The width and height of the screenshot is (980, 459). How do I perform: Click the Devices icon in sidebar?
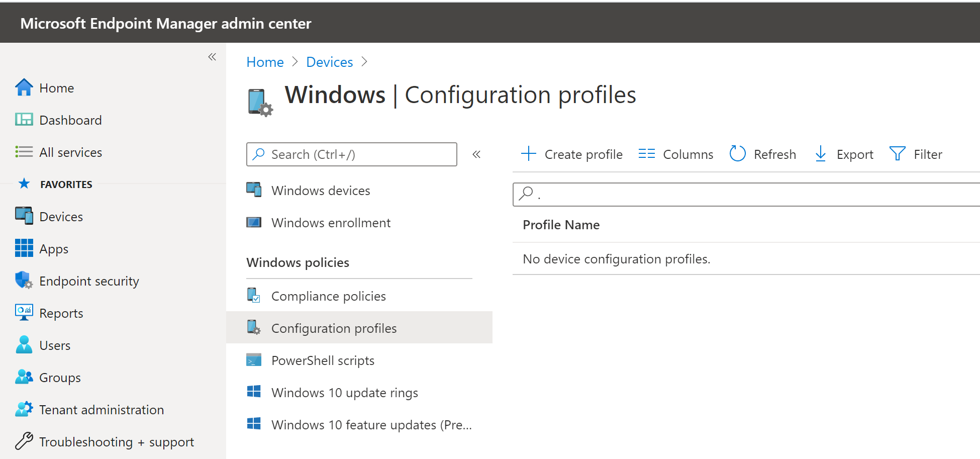coord(24,216)
